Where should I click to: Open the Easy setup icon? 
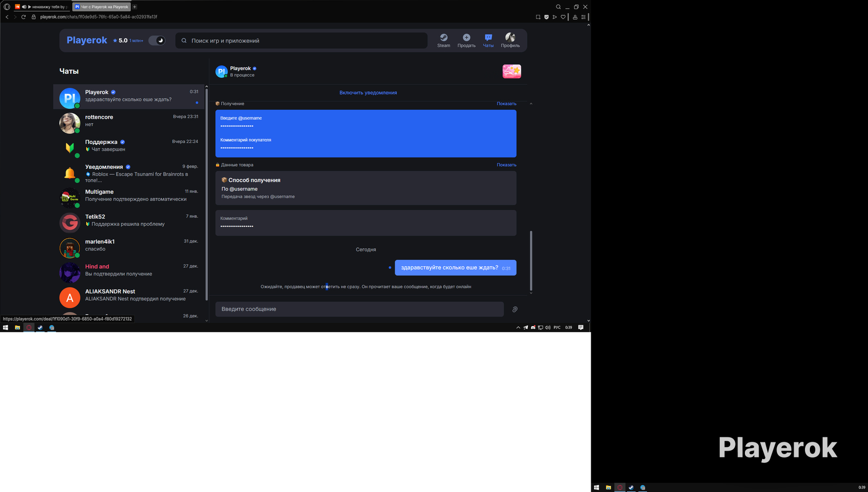point(583,17)
